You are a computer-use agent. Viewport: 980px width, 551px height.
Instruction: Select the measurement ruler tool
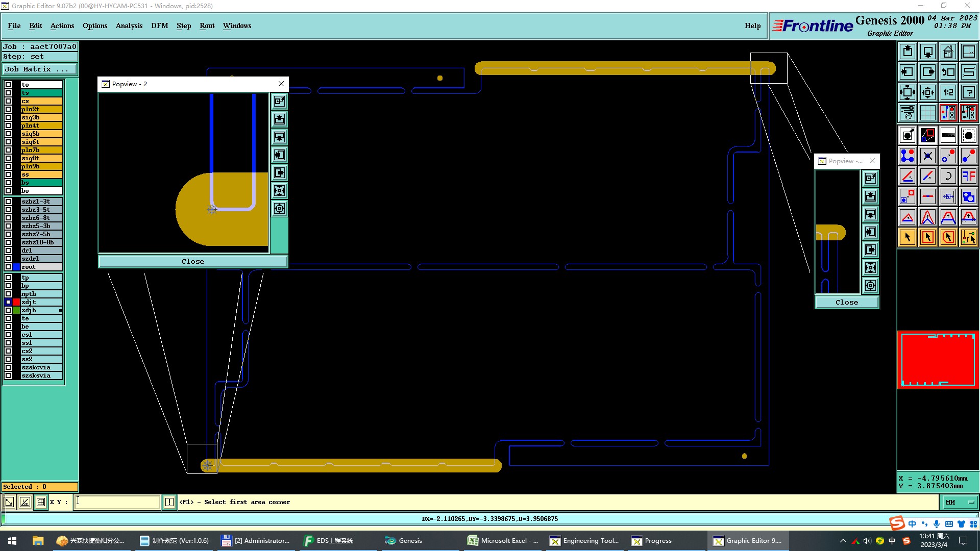(x=948, y=135)
